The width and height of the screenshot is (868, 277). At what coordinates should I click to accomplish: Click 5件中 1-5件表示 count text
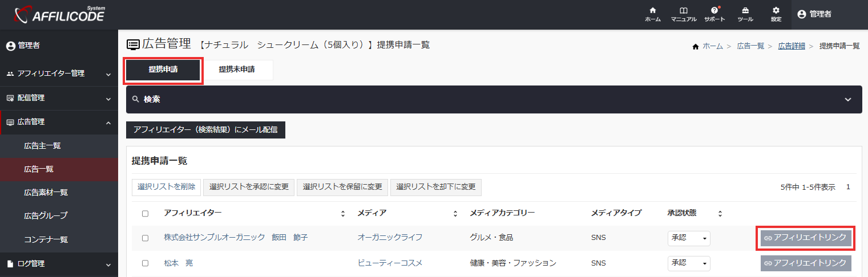(808, 187)
